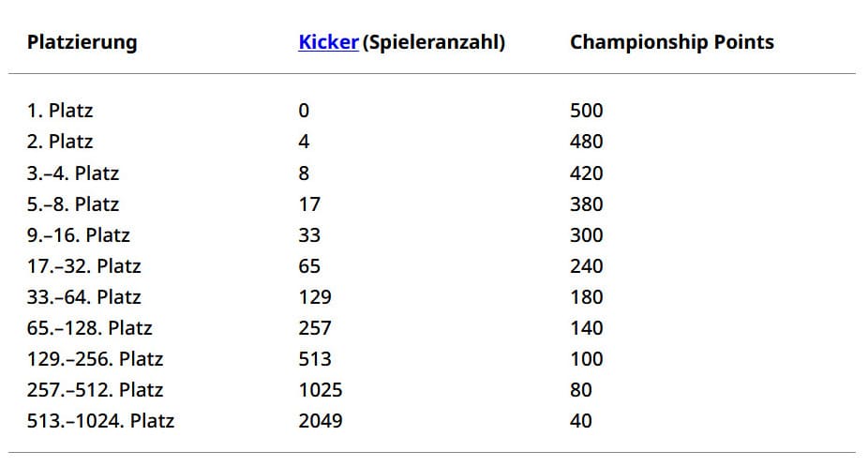Viewport: 868px width, 466px height.
Task: Click the 129.–256. Platz cell
Action: [x=95, y=359]
